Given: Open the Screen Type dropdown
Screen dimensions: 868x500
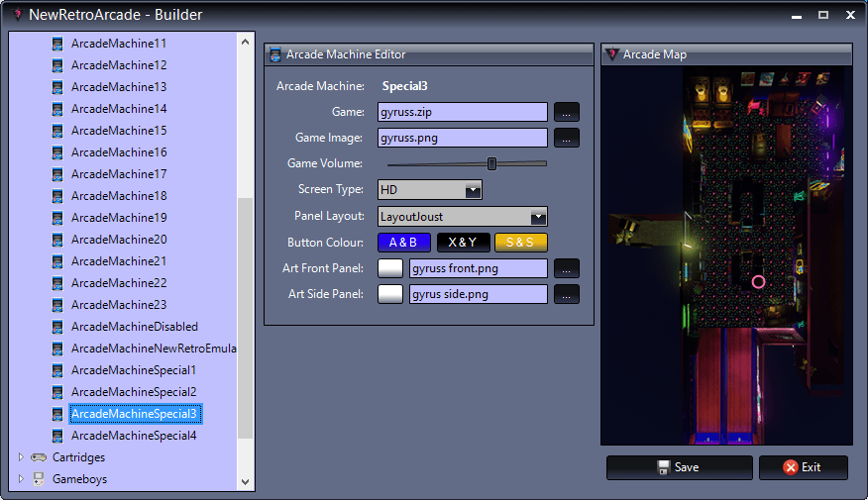Looking at the screenshot, I should (x=473, y=189).
